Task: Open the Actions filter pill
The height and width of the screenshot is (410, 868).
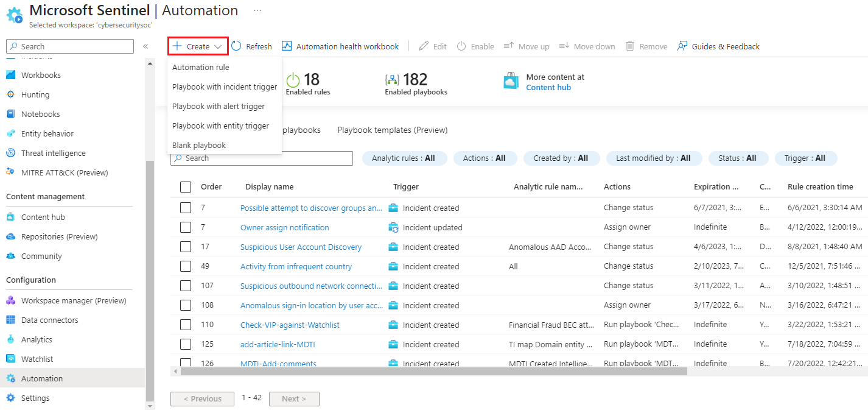Action: click(485, 158)
